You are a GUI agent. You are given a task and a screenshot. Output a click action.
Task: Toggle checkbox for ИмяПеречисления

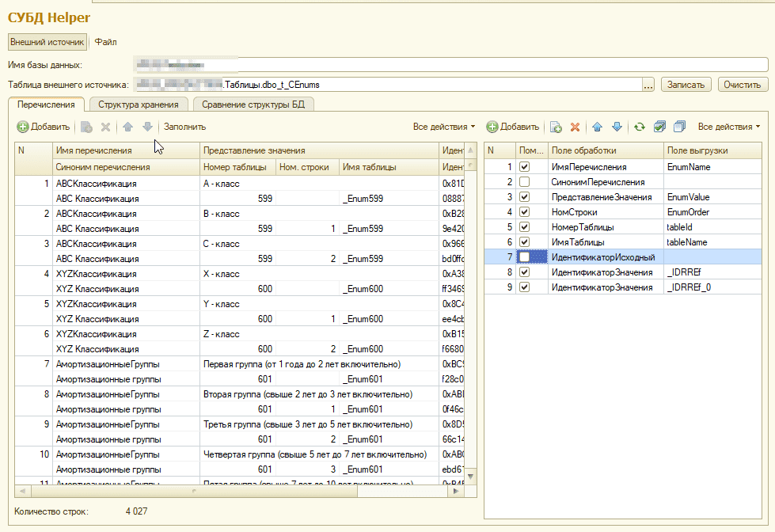pos(524,167)
